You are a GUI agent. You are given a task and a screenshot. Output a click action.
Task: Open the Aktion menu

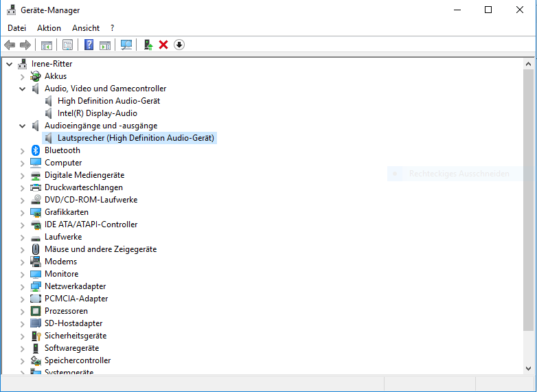coord(49,28)
